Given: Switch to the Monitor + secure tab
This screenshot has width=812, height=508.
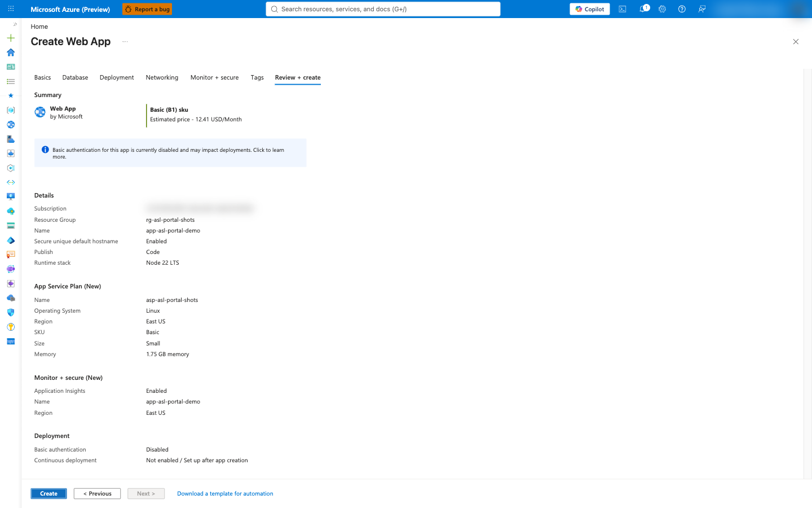Looking at the screenshot, I should pos(214,77).
